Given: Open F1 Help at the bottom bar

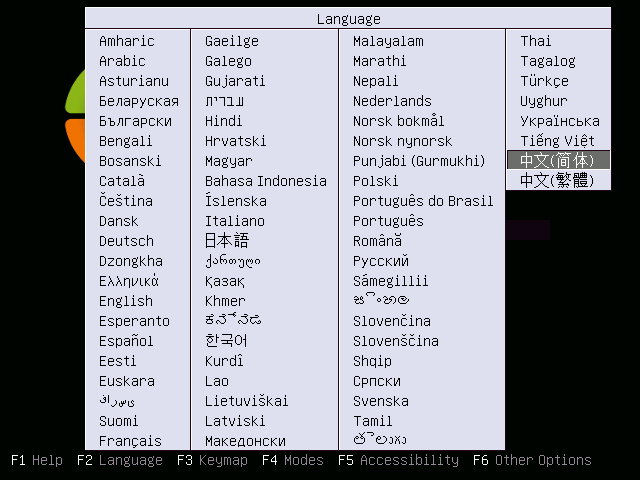Looking at the screenshot, I should coord(37,460).
